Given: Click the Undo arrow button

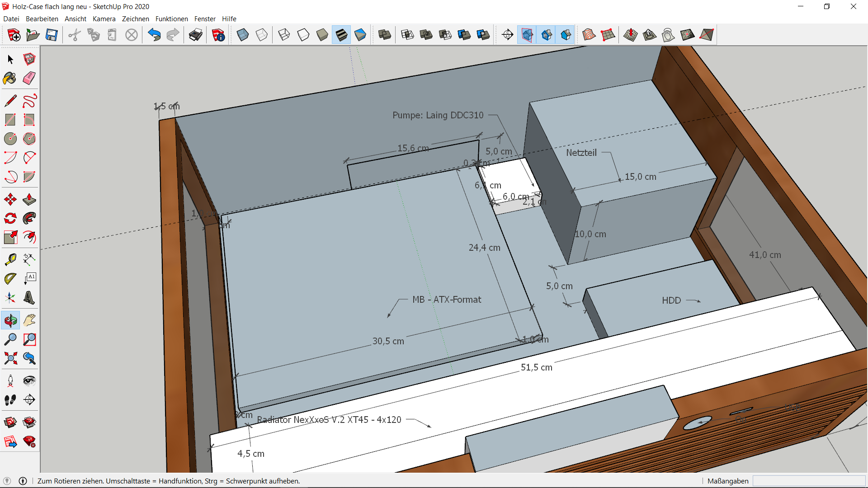Looking at the screenshot, I should (154, 35).
